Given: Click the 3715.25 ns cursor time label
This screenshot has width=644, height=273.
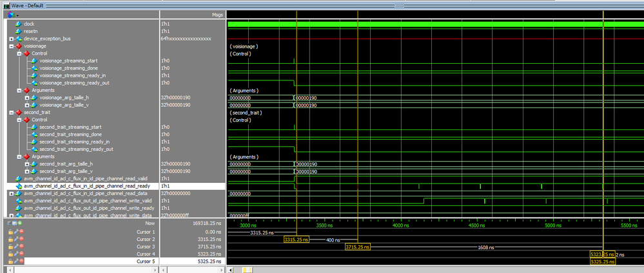Looking at the screenshot, I should coord(358,247).
